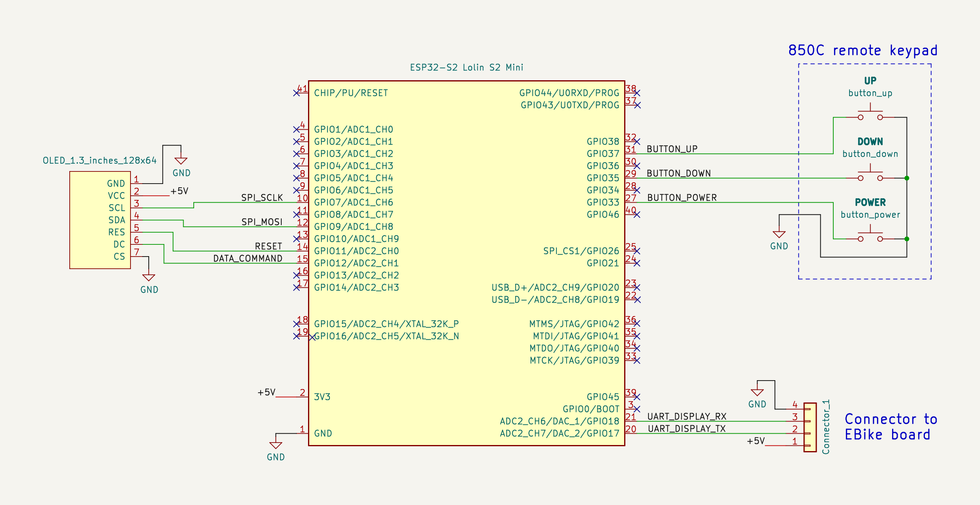Click the no-connect X on pin 41
Image resolution: width=980 pixels, height=505 pixels.
296,93
